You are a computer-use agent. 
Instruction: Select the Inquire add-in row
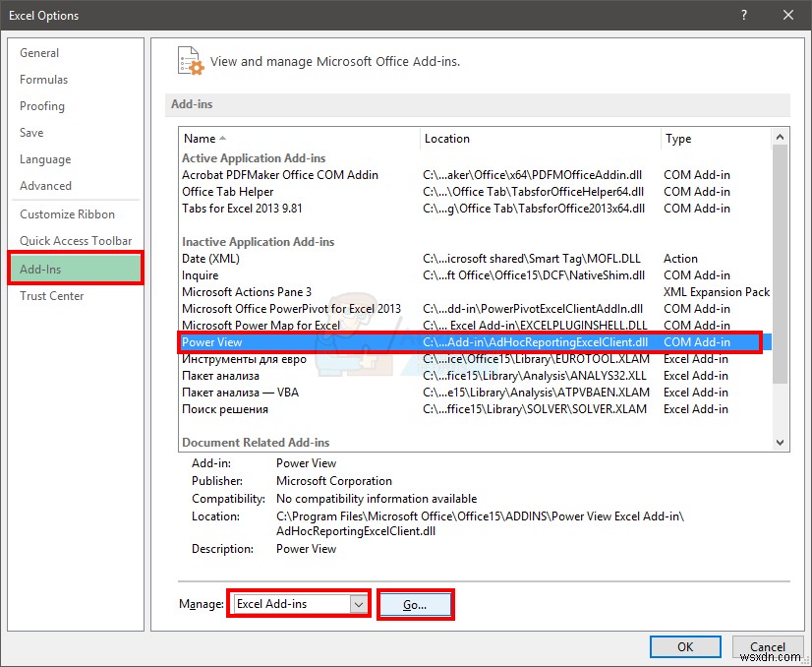(475, 275)
